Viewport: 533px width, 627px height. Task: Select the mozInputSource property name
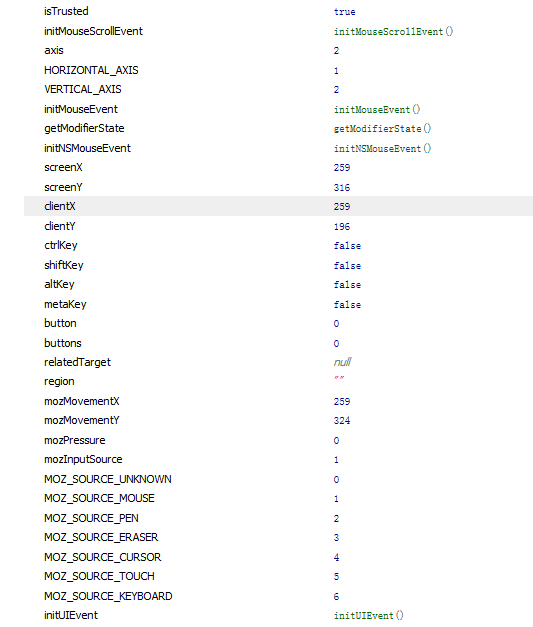[83, 459]
